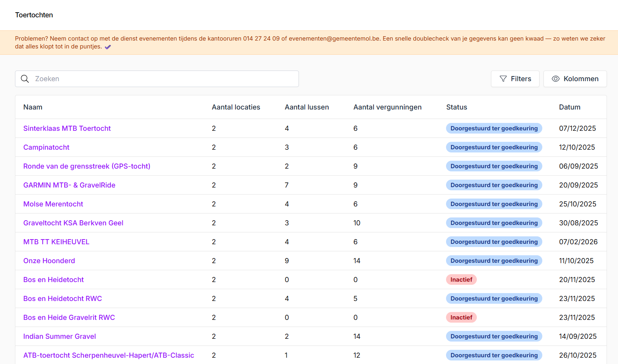Click the funnel icon in Filters
The image size is (618, 364).
pyautogui.click(x=503, y=79)
